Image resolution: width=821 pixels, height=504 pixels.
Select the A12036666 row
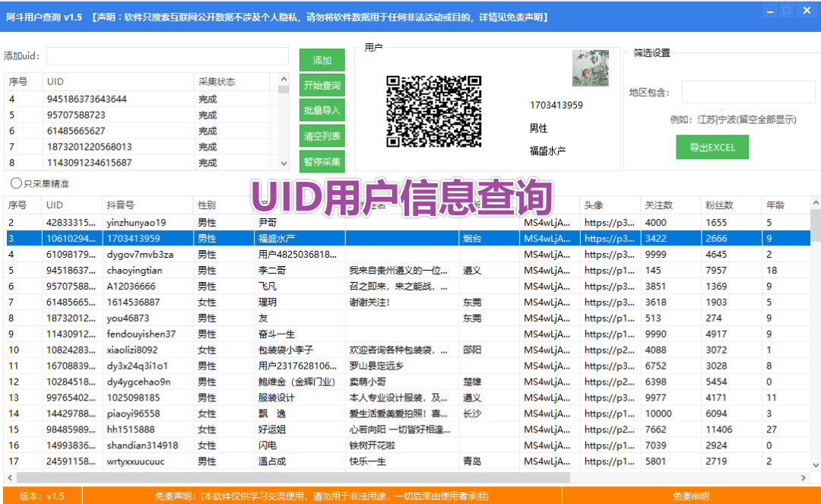click(x=407, y=287)
